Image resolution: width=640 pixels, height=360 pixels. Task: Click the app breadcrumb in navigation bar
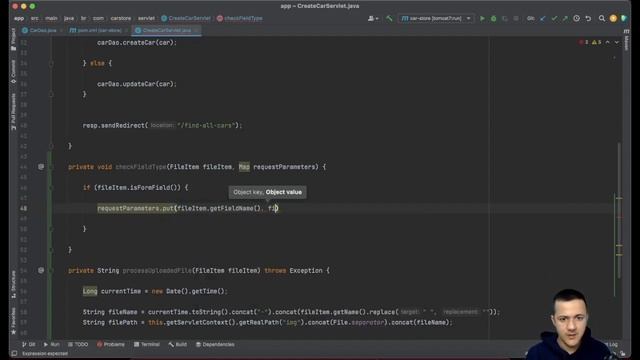[19, 18]
